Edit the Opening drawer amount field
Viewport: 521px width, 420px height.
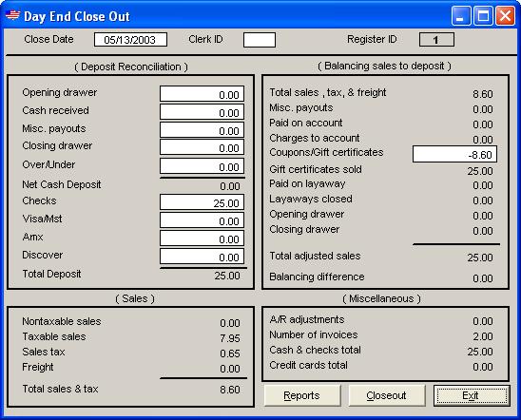coord(202,94)
